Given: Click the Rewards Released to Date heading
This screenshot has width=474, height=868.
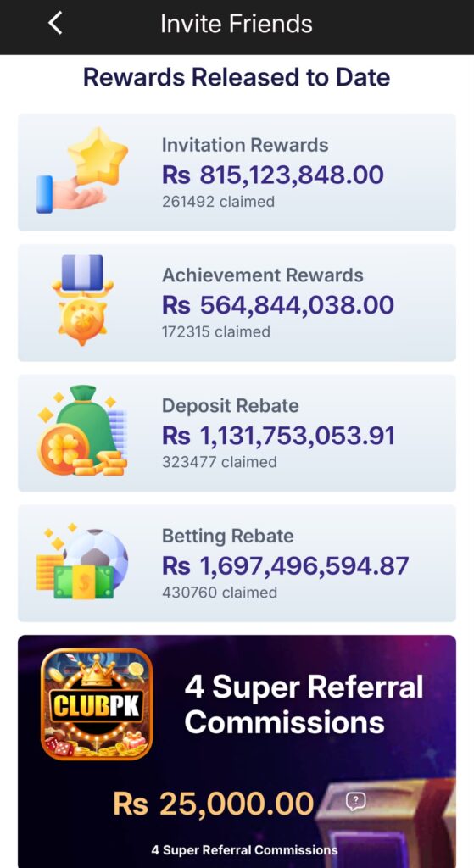Looking at the screenshot, I should click(237, 77).
